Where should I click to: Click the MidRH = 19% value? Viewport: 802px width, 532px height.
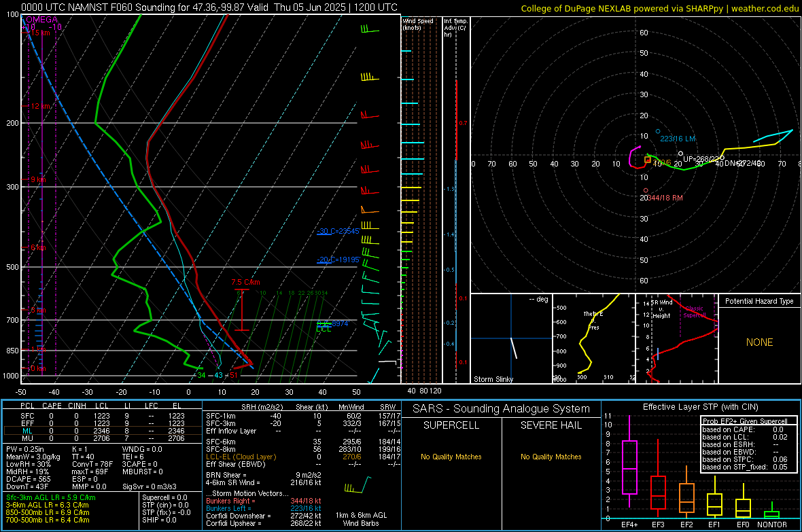(x=28, y=472)
